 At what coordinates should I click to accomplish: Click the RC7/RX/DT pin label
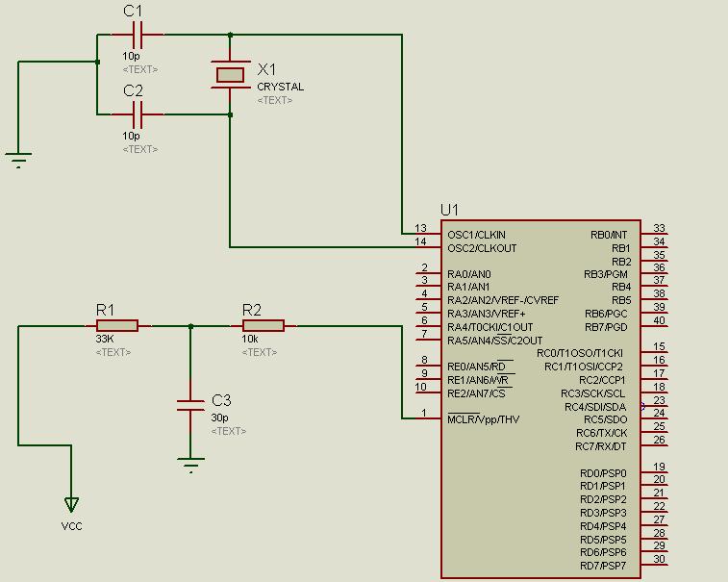601,446
